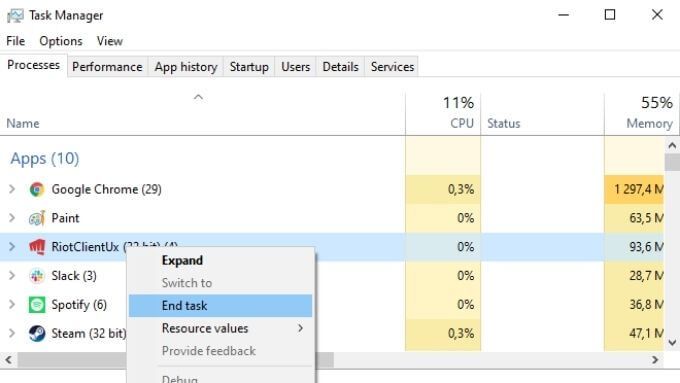The width and height of the screenshot is (680, 383).
Task: Expand the Google Chrome process group
Action: pos(12,190)
